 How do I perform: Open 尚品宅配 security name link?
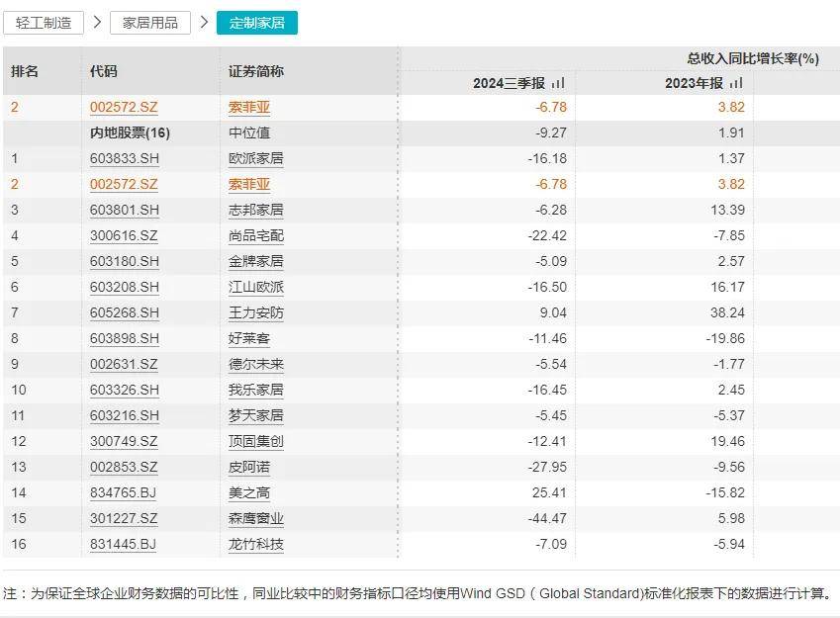pyautogui.click(x=256, y=235)
